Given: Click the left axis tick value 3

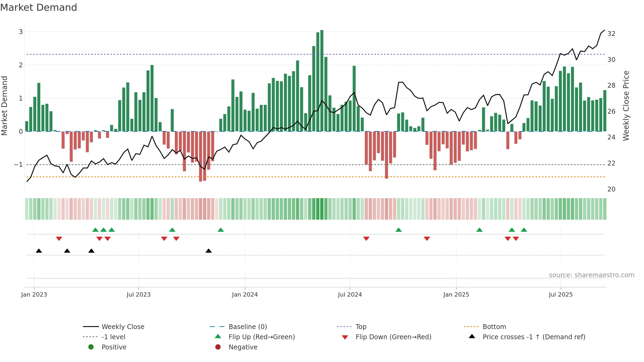Looking at the screenshot, I should click(x=21, y=32).
